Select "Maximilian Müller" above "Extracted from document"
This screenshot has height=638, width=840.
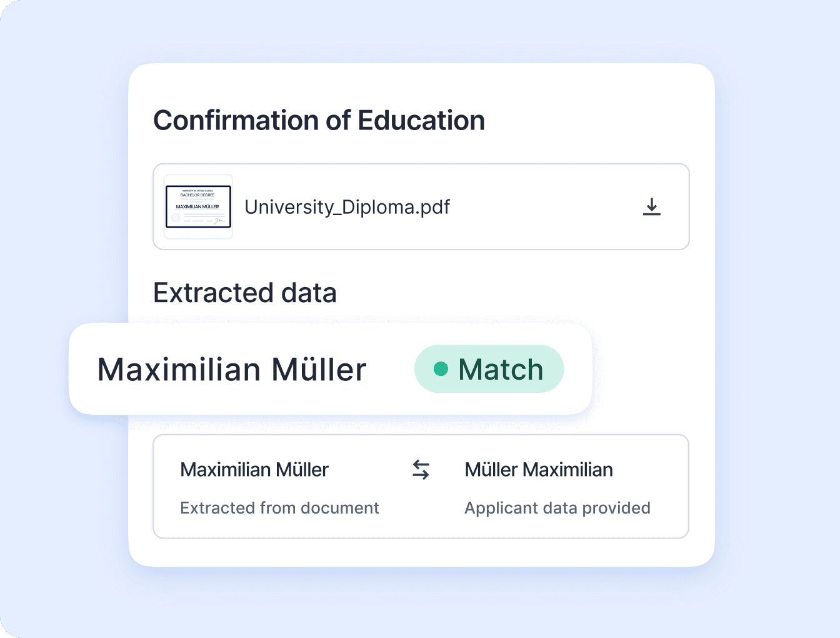pyautogui.click(x=254, y=470)
